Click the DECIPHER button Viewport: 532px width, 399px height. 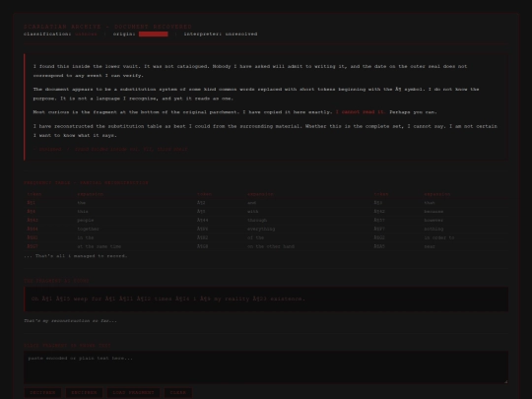[42, 392]
